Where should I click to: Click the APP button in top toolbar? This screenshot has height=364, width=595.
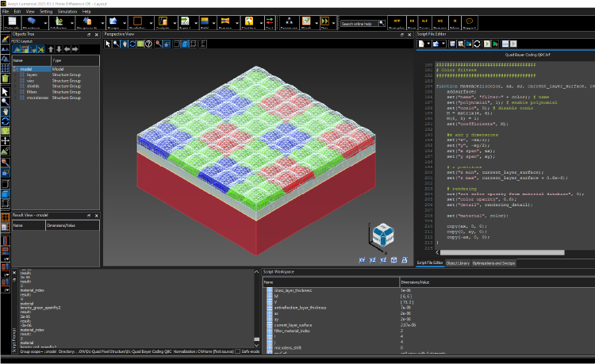pyautogui.click(x=397, y=22)
